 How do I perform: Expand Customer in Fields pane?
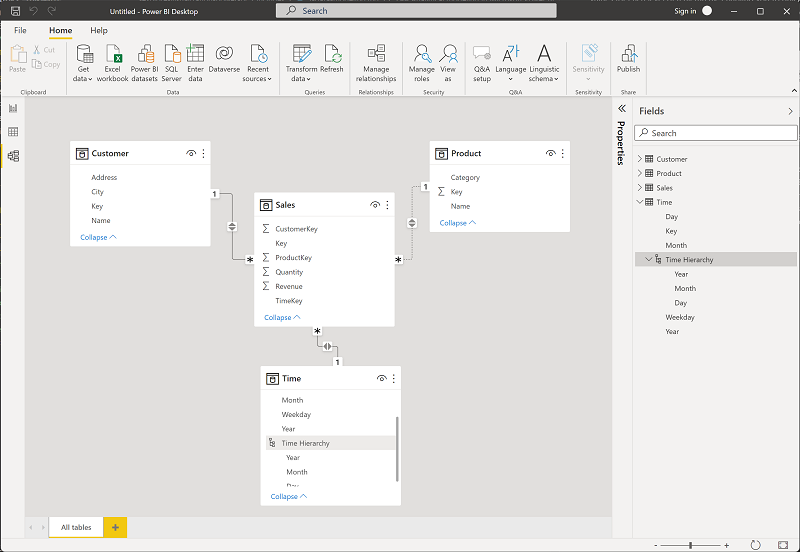click(640, 159)
